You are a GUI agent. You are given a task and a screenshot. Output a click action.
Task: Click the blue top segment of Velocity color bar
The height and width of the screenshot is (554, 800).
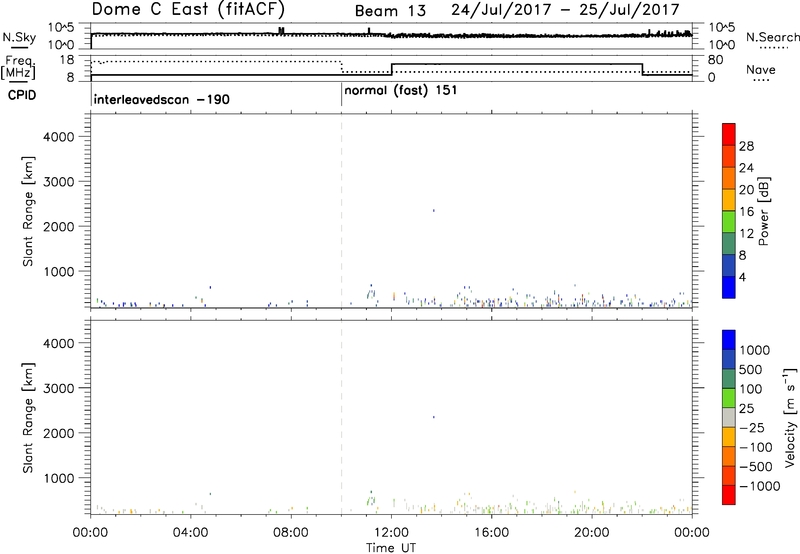coord(729,340)
